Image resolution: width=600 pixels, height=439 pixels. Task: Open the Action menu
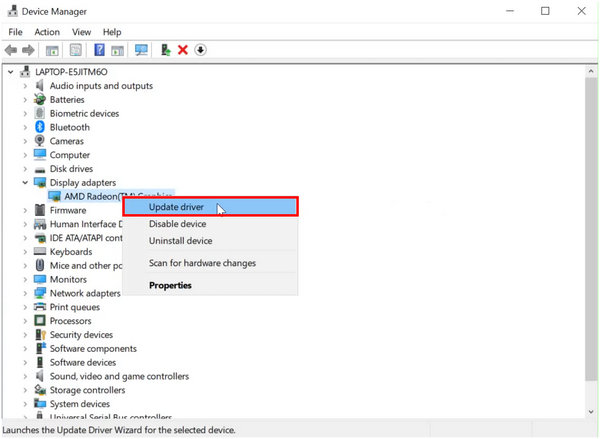[47, 32]
